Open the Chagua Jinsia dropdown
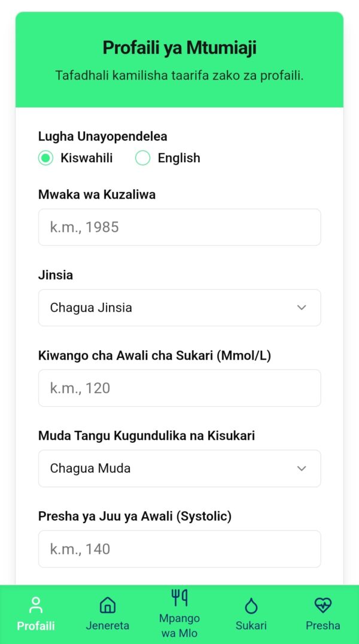Image resolution: width=359 pixels, height=644 pixels. 179,308
